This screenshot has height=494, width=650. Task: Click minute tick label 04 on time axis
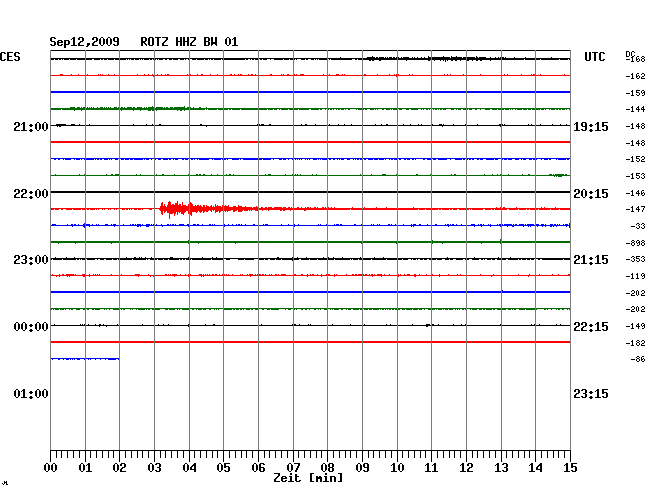tap(189, 468)
